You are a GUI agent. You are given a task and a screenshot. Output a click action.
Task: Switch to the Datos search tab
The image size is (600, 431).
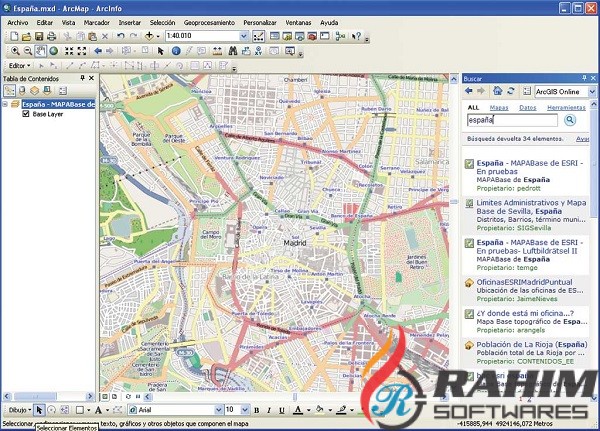pyautogui.click(x=528, y=108)
